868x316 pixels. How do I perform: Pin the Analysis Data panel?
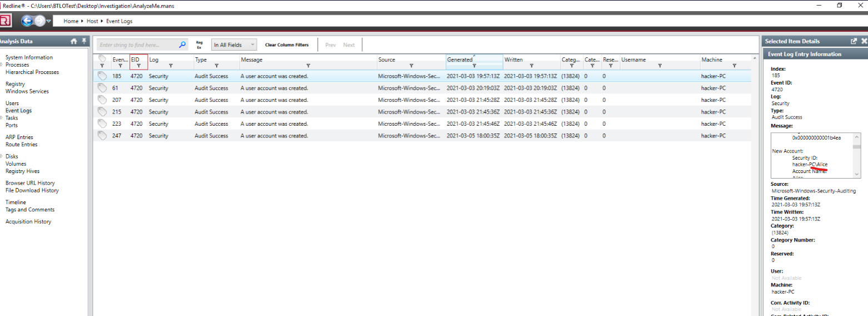click(x=84, y=41)
